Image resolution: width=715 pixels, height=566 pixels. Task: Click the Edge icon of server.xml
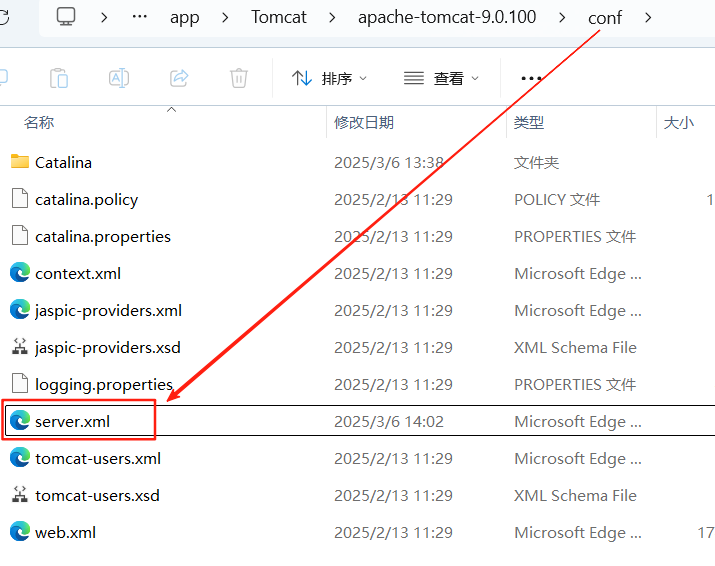[x=20, y=421]
